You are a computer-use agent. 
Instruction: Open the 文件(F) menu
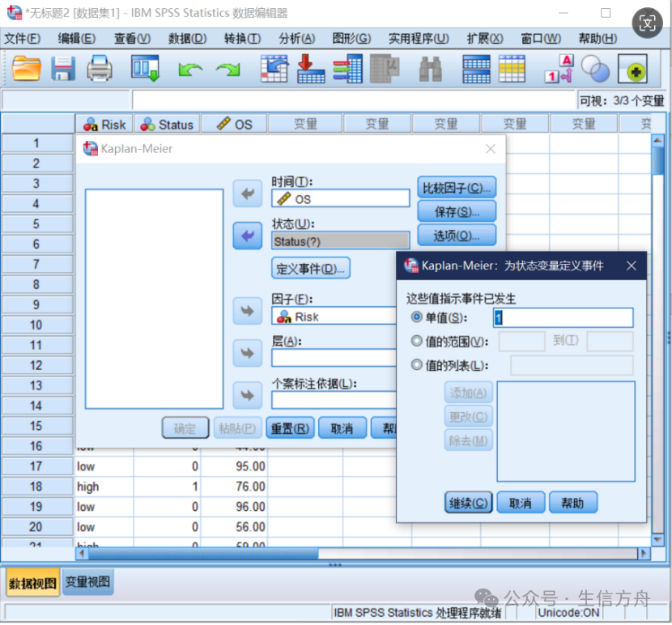[x=23, y=39]
